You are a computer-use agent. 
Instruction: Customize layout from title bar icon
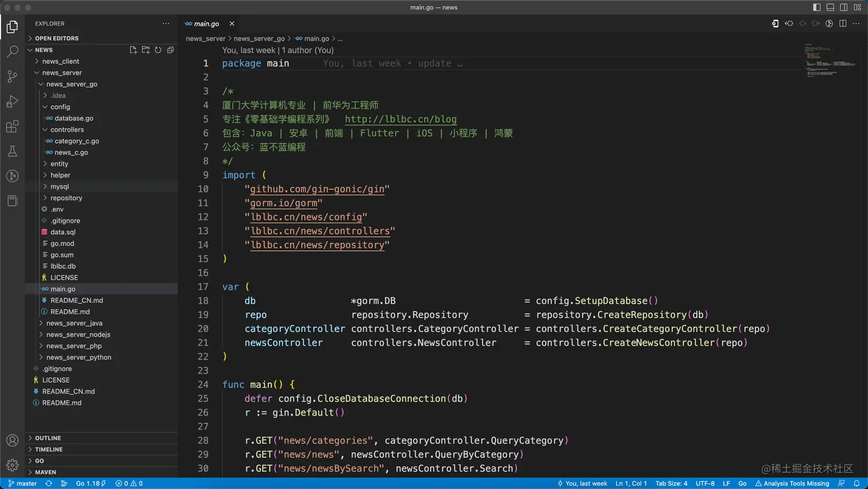[858, 7]
